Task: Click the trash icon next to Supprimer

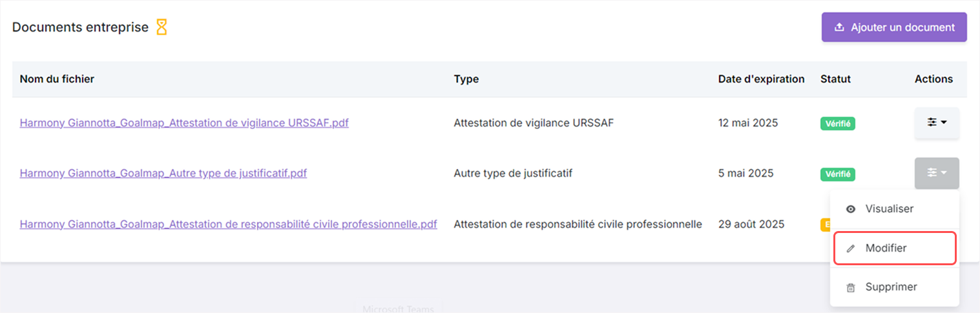Action: 851,288
